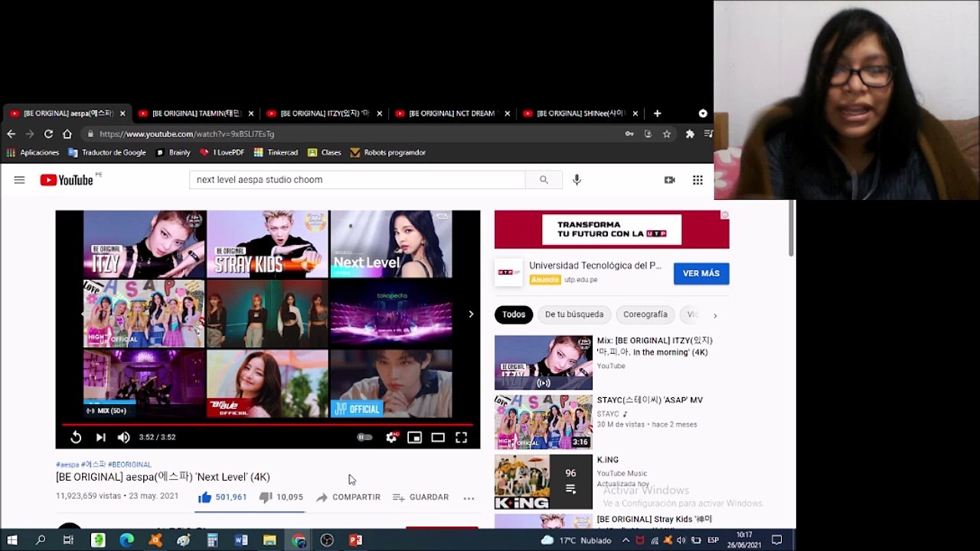Switch to the ITZY BE ORIGINAL tab
This screenshot has width=980, height=551.
[x=324, y=113]
